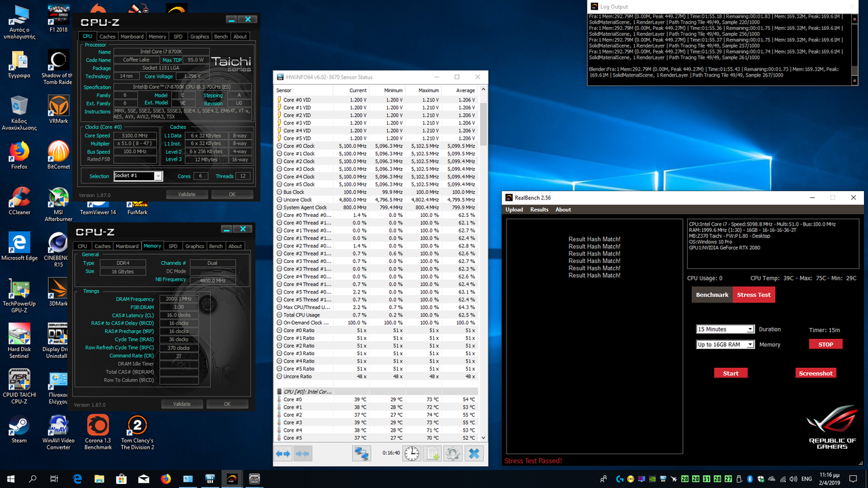
Task: Click RealBench Screenshot button
Action: [816, 373]
